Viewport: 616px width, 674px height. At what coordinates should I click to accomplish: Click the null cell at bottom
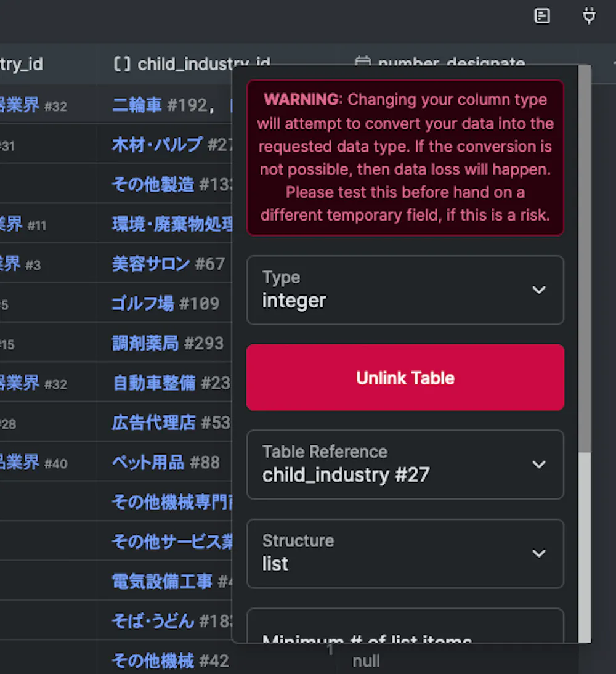[x=366, y=660]
